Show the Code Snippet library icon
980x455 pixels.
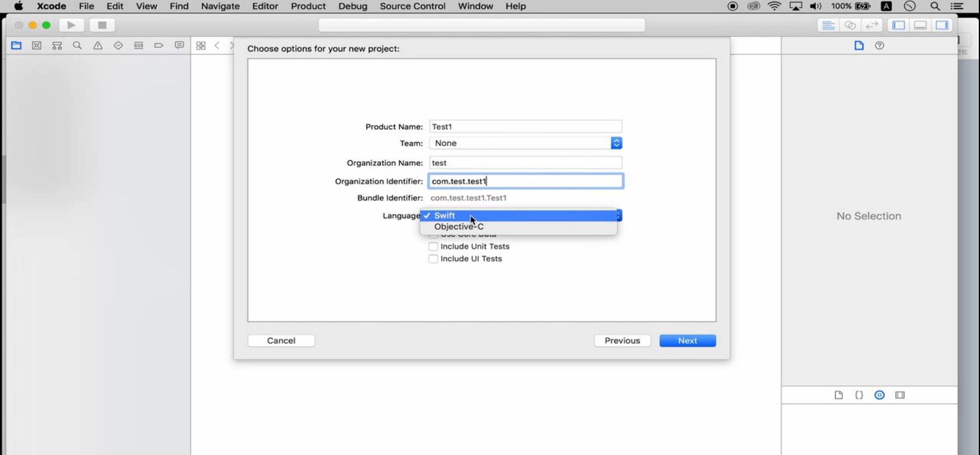(x=859, y=395)
